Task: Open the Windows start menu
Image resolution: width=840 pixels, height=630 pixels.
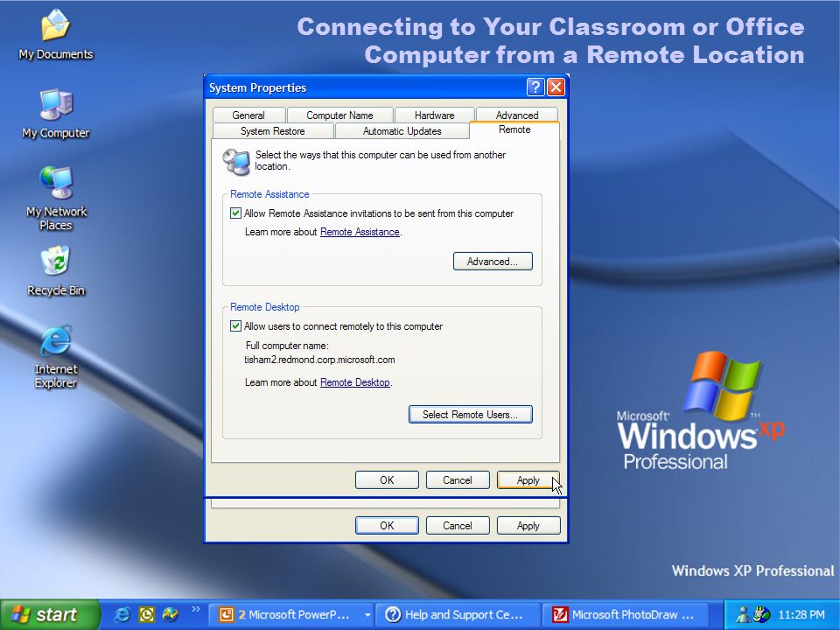Action: pyautogui.click(x=49, y=614)
